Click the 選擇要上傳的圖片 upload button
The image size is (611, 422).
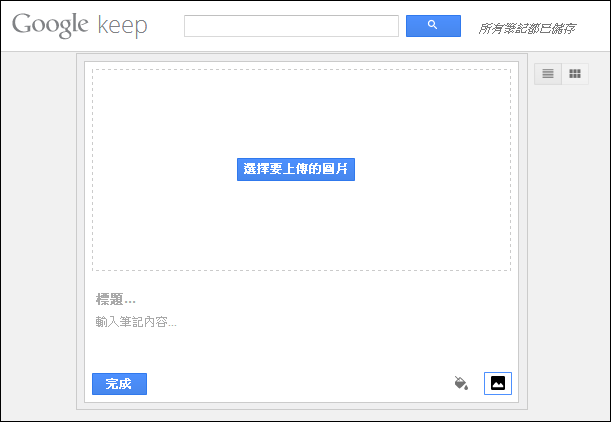296,169
